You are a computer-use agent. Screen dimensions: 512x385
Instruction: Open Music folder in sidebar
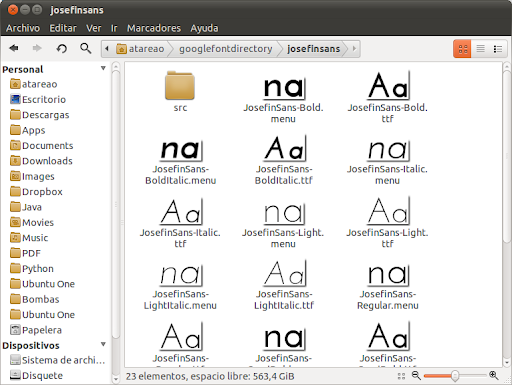29,238
